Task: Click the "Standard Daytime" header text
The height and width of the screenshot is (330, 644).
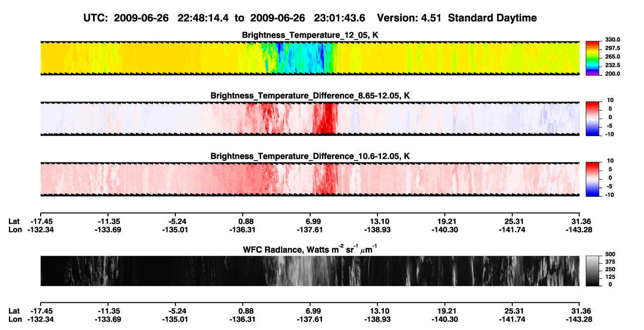Action: coord(492,18)
